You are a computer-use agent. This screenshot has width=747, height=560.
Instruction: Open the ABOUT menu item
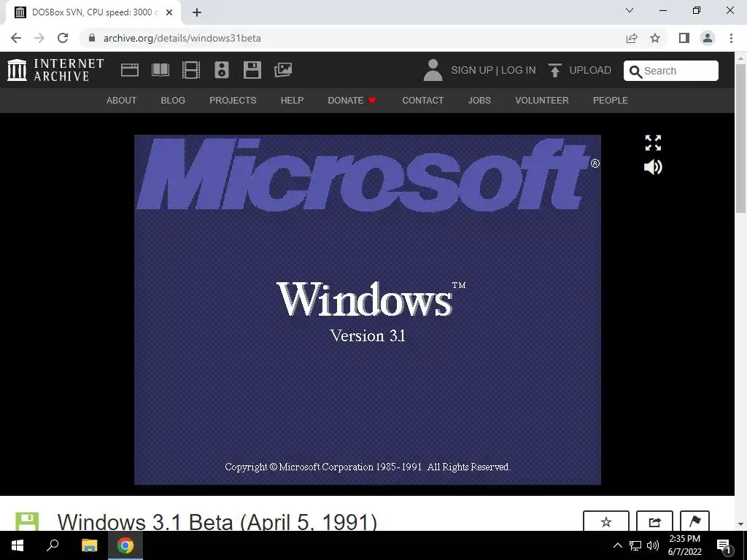pos(122,101)
